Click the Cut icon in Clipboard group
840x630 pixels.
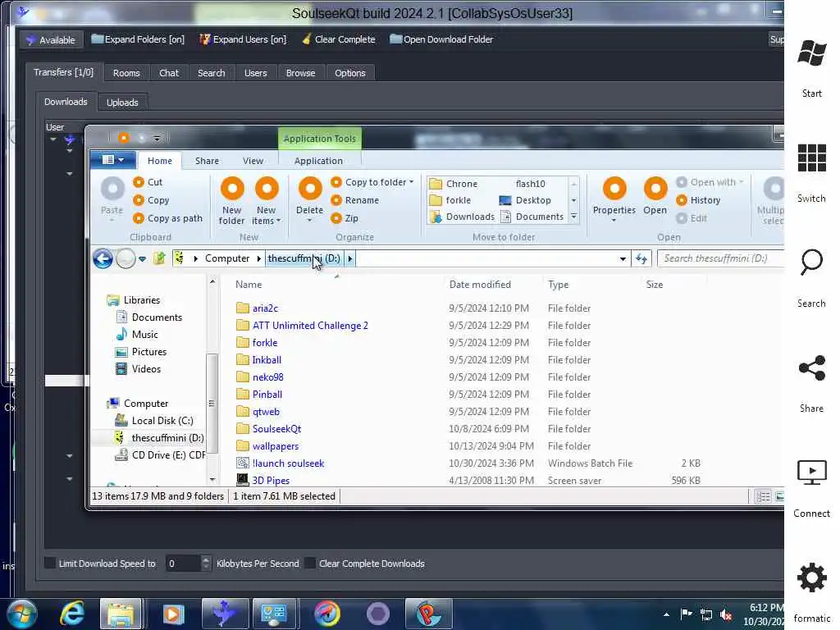pos(139,182)
